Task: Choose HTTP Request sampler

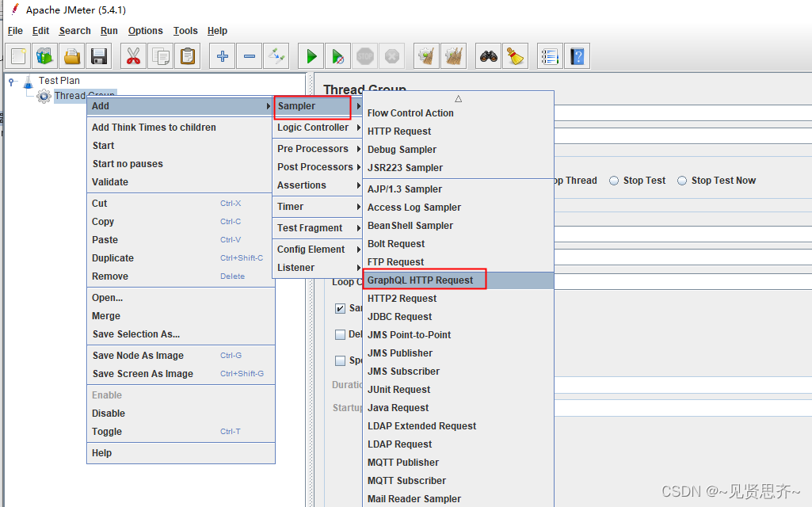Action: point(459,132)
